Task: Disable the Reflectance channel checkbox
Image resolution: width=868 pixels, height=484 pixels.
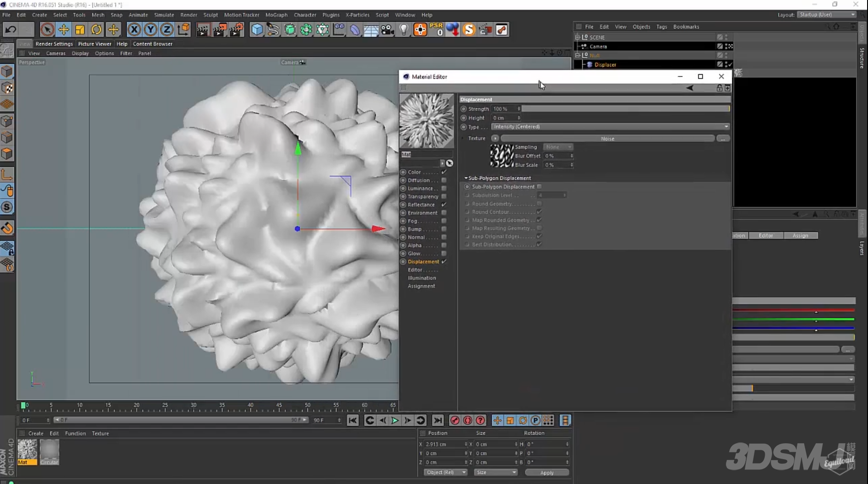Action: 444,205
